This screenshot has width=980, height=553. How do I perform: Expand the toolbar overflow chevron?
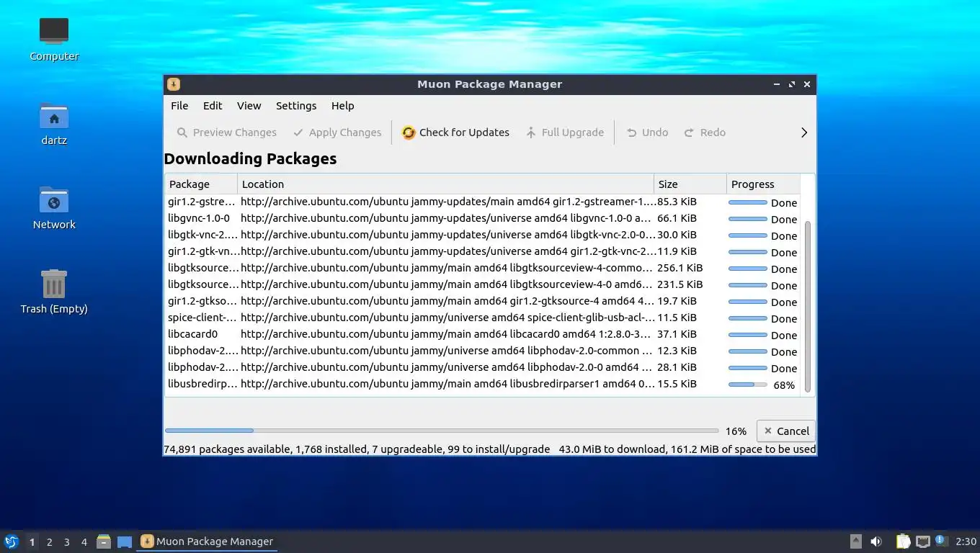(x=804, y=132)
